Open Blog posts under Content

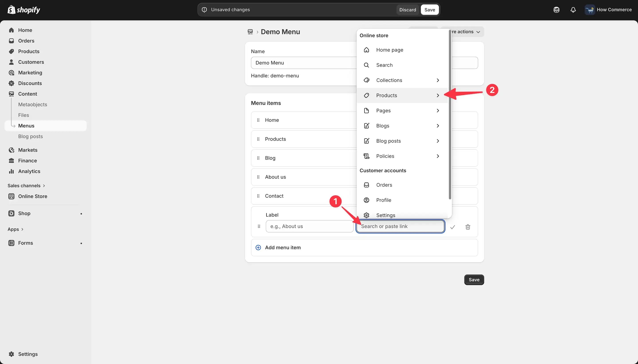click(30, 136)
